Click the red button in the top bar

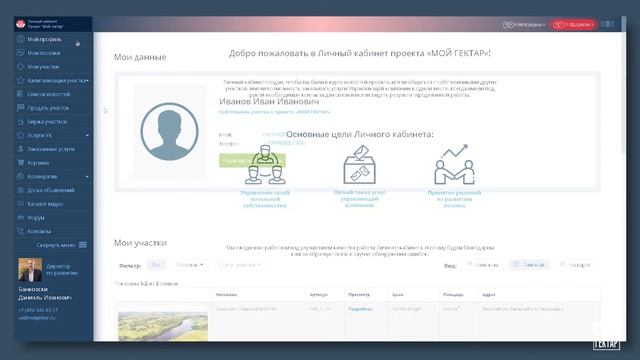(x=573, y=24)
